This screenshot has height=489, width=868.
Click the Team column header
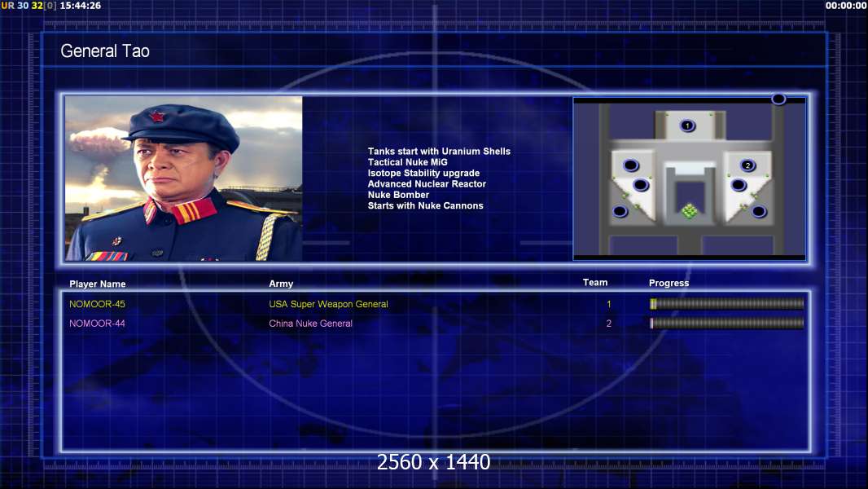595,283
